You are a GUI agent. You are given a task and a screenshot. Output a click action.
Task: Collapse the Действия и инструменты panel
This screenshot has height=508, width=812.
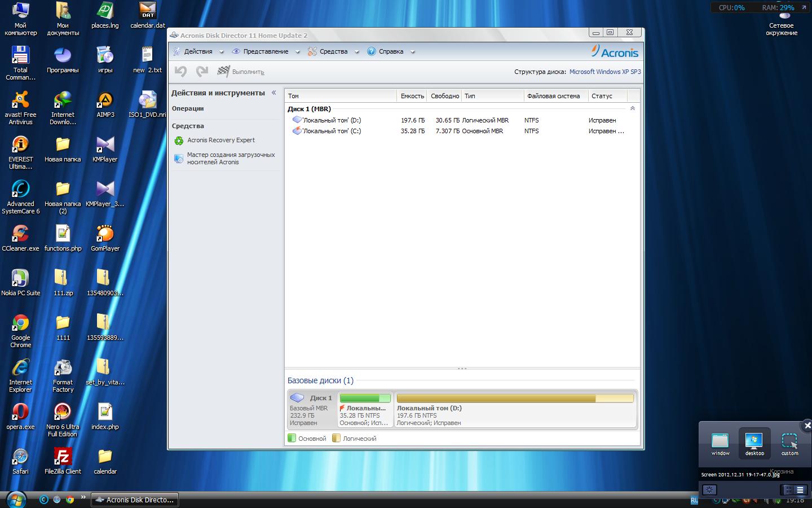coord(274,93)
